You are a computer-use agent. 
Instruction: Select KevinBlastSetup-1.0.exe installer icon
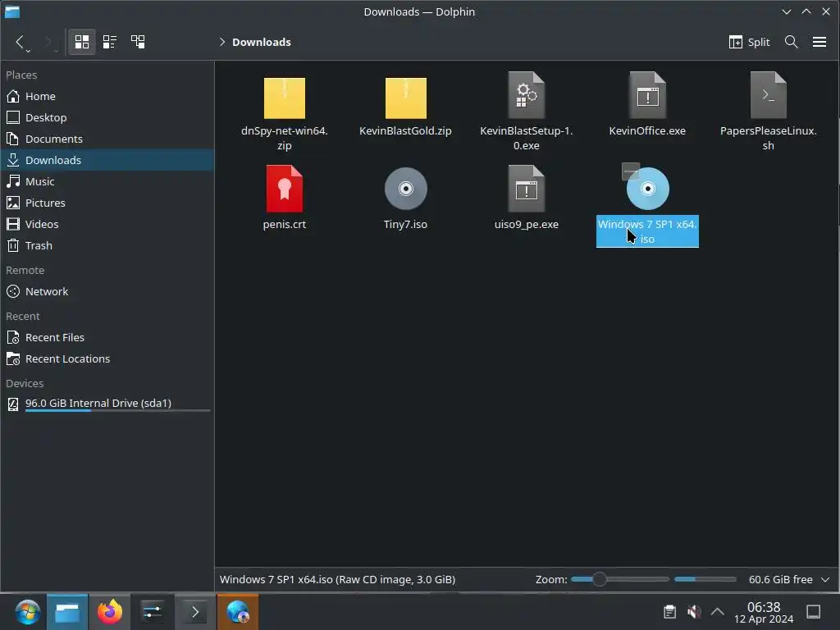[527, 95]
